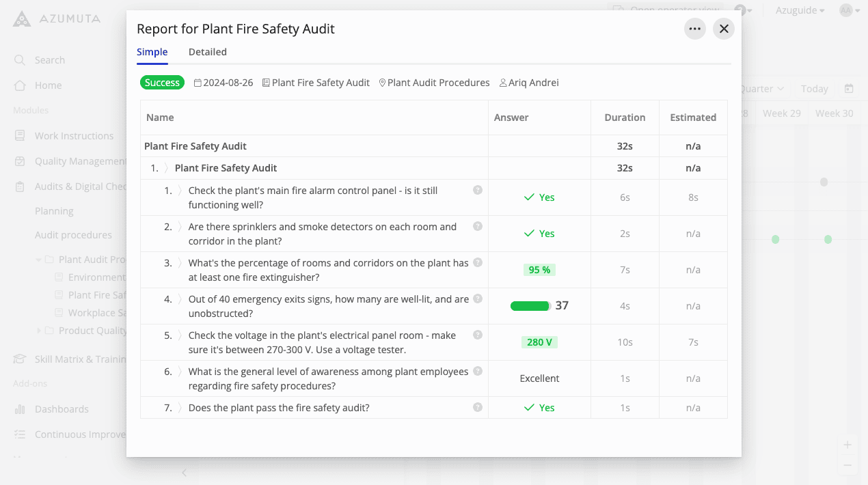868x485 pixels.
Task: Expand the Azuguide dropdown
Action: (x=800, y=10)
